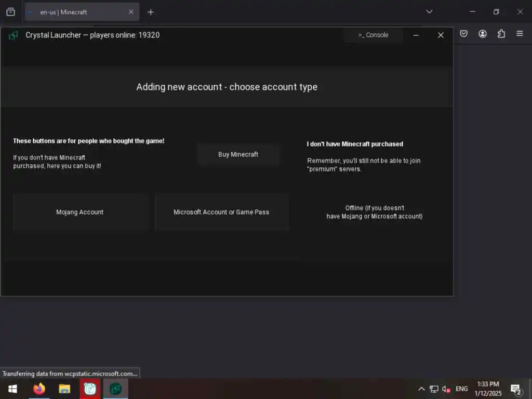
Task: Choose the Mojang Account option
Action: 80,212
